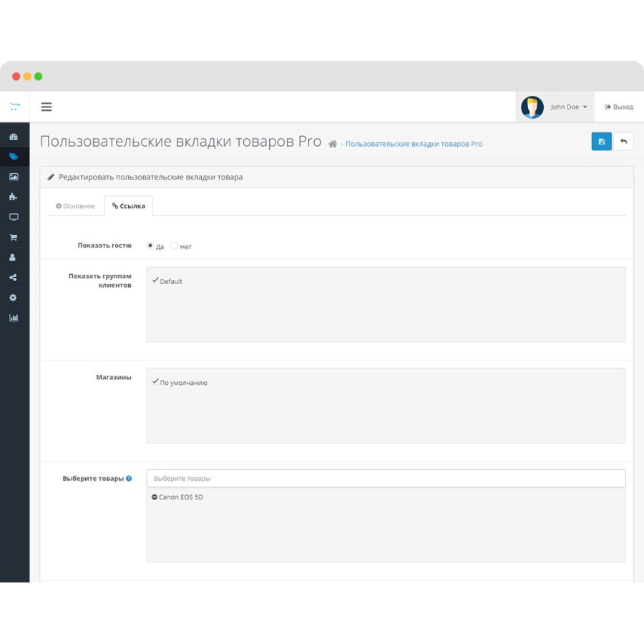Click the green maximize window dot
This screenshot has width=644, height=644.
coord(38,77)
